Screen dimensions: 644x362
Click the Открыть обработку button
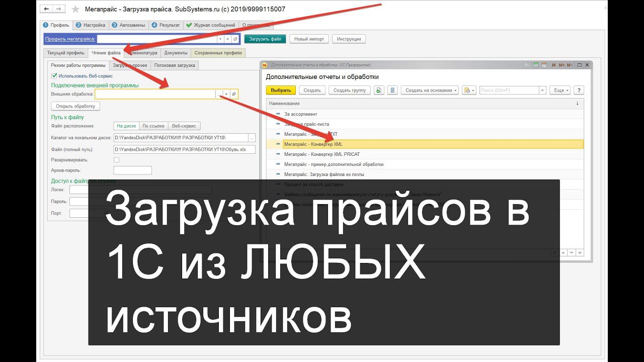[76, 106]
